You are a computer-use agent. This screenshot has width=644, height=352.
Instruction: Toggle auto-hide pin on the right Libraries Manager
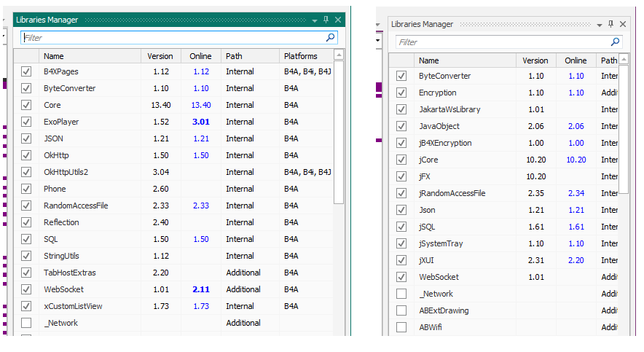pos(610,24)
